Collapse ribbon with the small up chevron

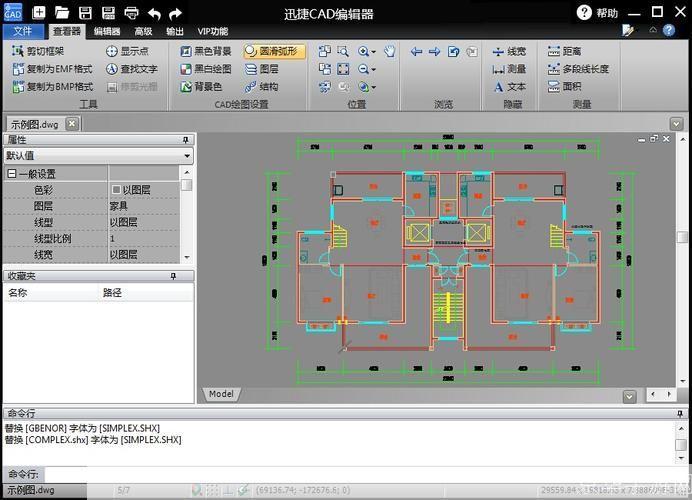(x=653, y=30)
